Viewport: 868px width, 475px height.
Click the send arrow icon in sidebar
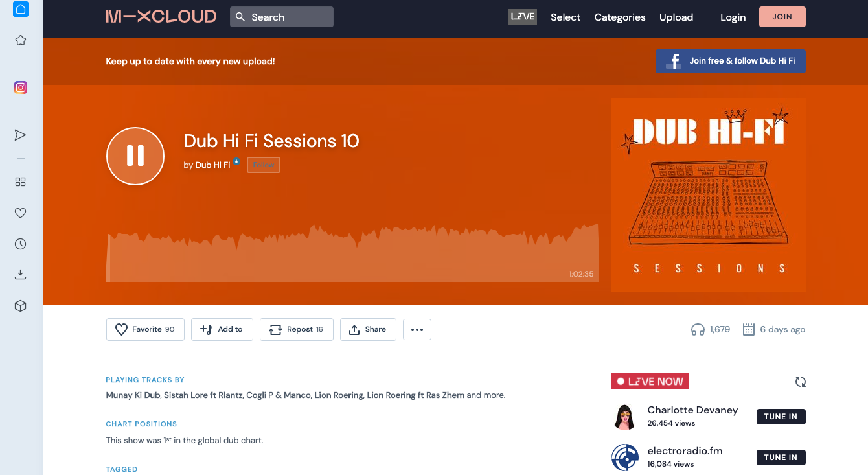(20, 135)
